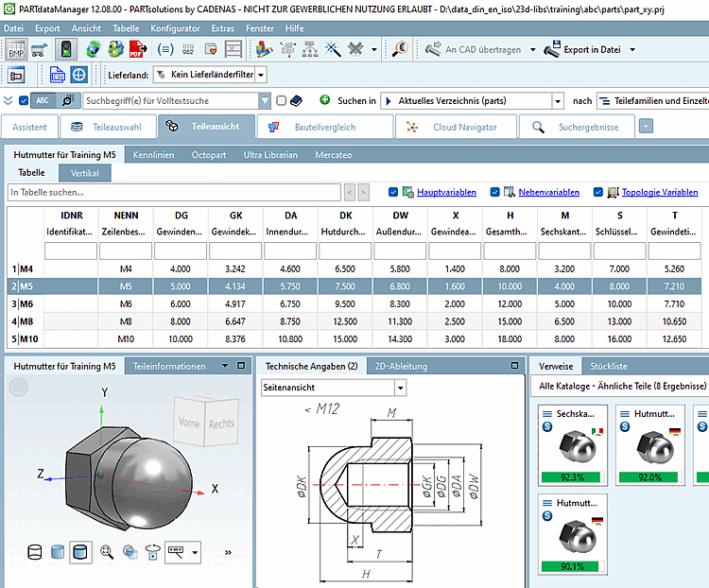This screenshot has height=588, width=709.
Task: Expand the Aktuelles Verzeichnis (parts) dropdown
Action: (558, 100)
